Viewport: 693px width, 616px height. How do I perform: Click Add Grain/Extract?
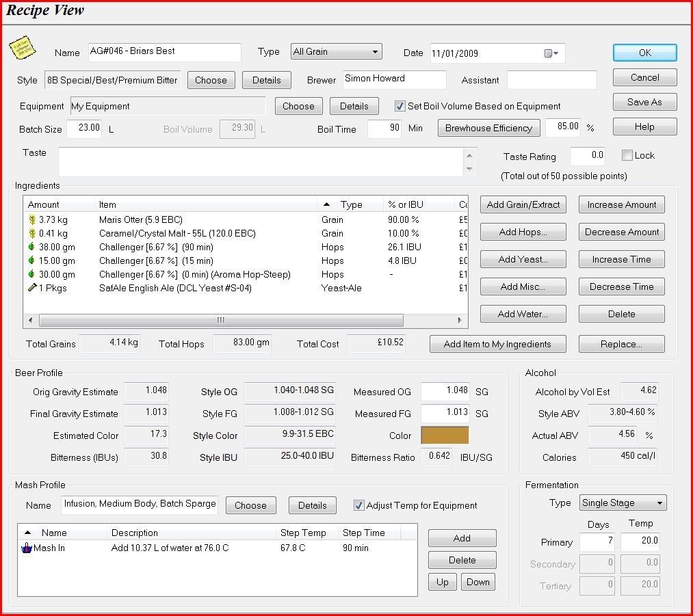(x=523, y=204)
